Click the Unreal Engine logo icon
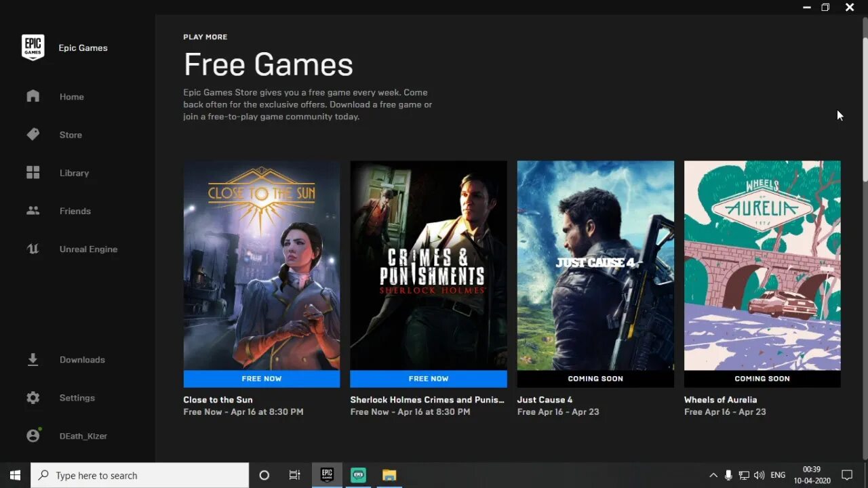 [x=33, y=249]
